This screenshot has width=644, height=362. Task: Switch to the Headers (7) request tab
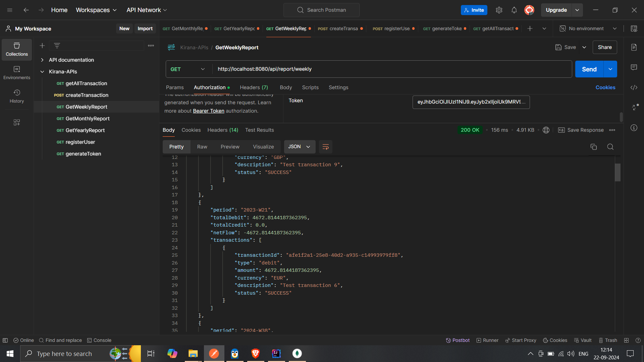point(254,87)
